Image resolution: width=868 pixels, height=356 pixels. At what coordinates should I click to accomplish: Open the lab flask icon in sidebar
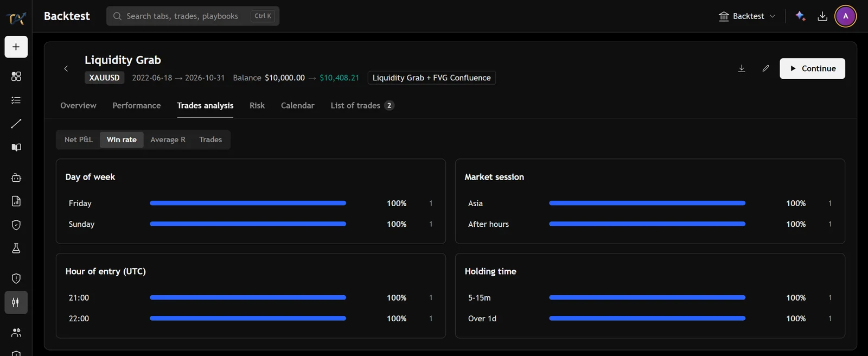pos(16,249)
